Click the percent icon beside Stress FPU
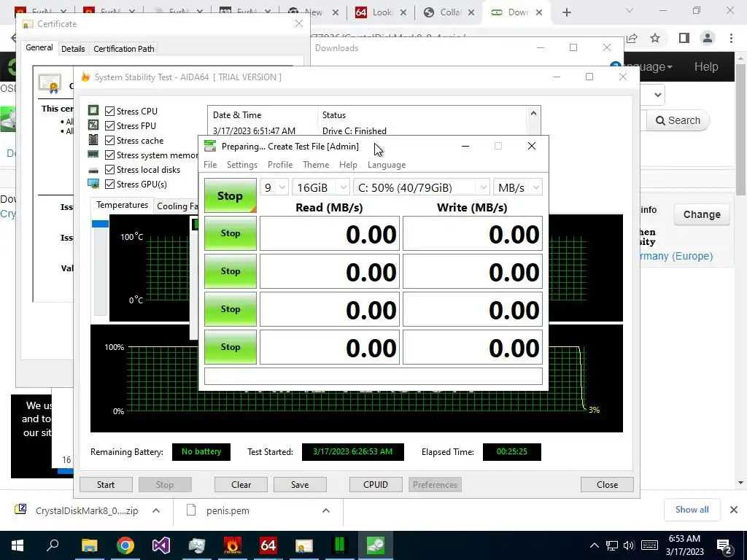 (x=93, y=125)
